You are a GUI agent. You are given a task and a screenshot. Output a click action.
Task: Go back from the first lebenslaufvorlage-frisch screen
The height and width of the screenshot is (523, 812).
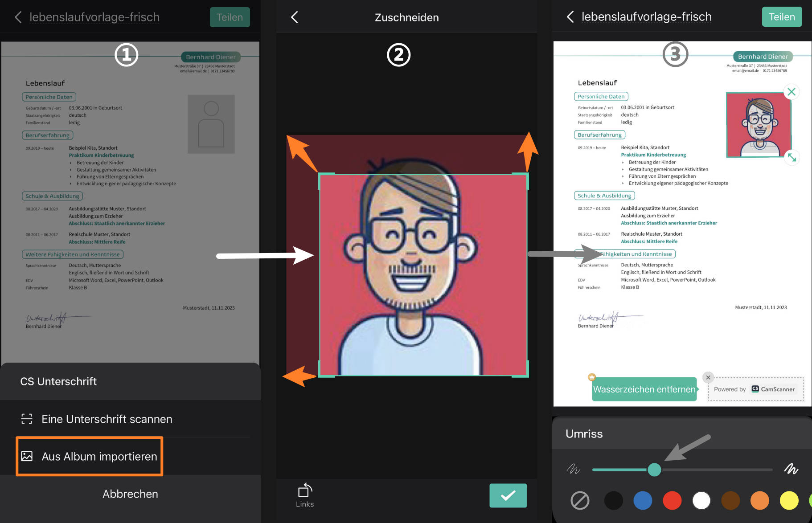[18, 17]
